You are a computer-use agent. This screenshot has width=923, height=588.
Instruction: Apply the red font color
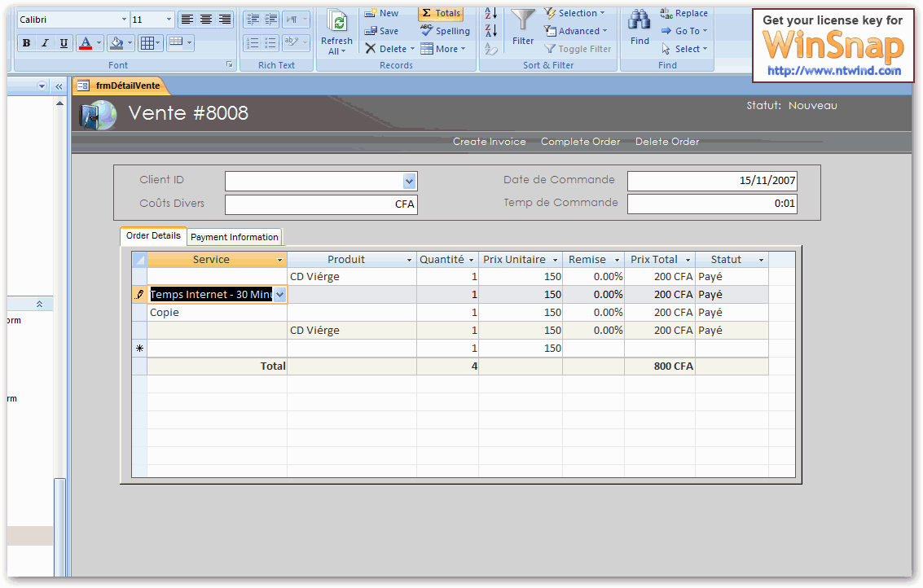point(86,42)
